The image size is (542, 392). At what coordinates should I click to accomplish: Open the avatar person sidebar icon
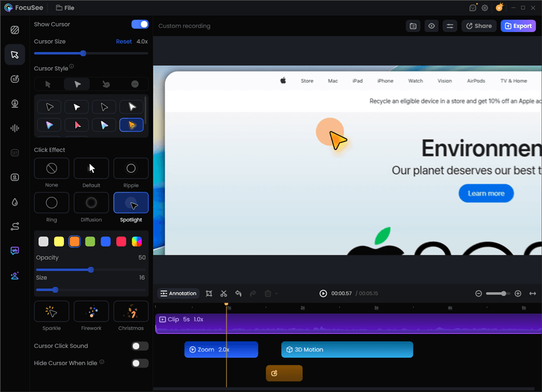(14, 276)
